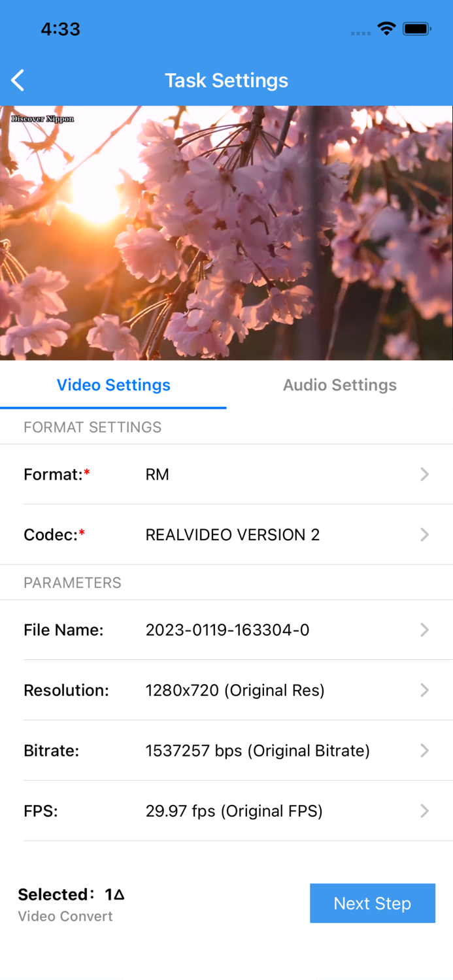Open the Format selector showing RM
This screenshot has height=980, width=453.
tap(226, 474)
